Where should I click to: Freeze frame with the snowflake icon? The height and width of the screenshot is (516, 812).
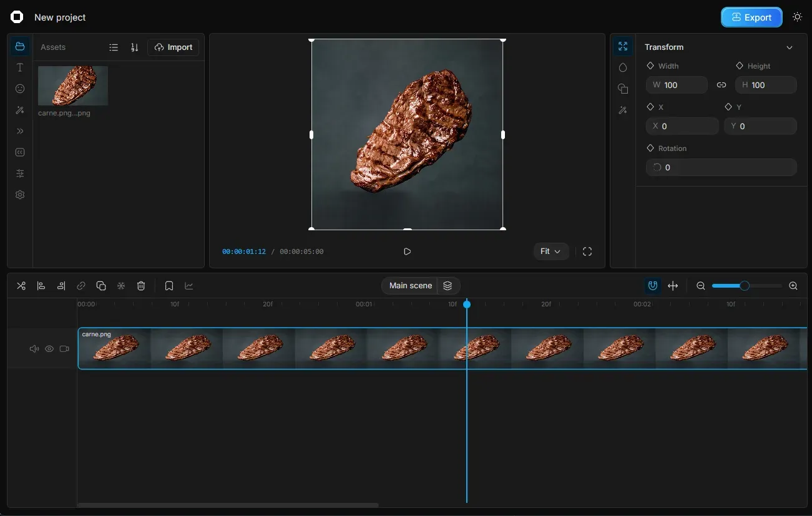tap(121, 286)
